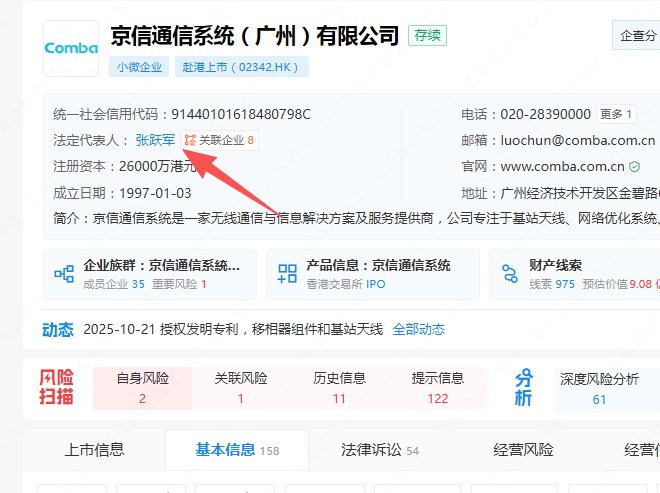This screenshot has width=660, height=493.
Task: Click 成员企业 35 count
Action: [x=114, y=284]
